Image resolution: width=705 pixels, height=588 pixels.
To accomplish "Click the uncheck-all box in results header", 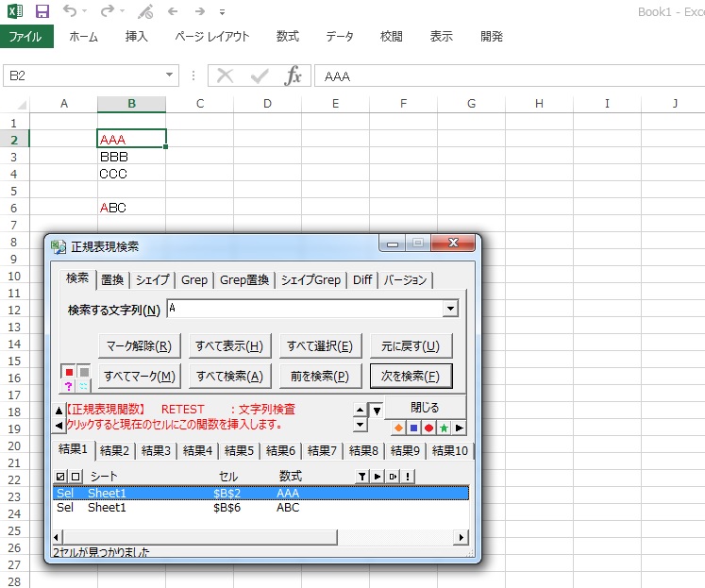I will 76,477.
